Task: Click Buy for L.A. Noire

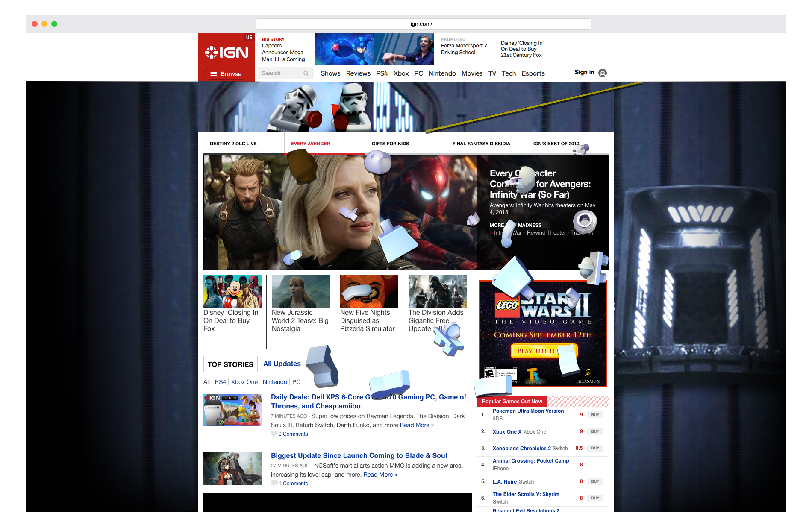Action: pyautogui.click(x=595, y=481)
